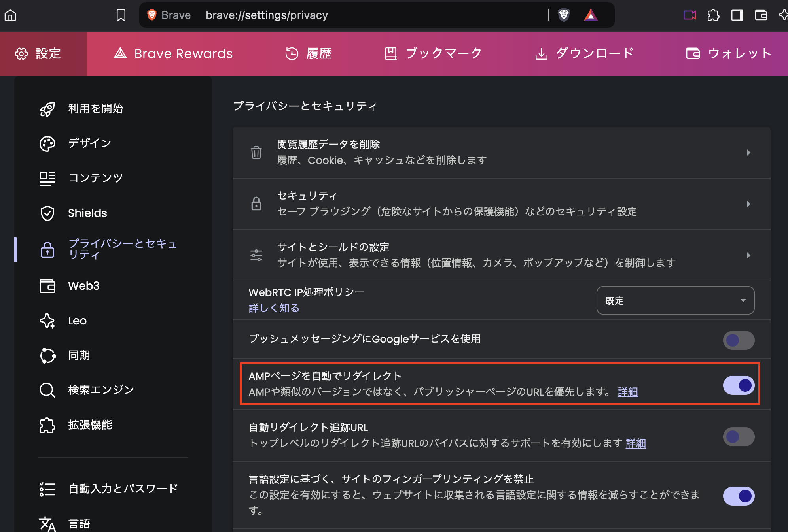
Task: Open Brave Talk video camera icon
Action: click(690, 15)
